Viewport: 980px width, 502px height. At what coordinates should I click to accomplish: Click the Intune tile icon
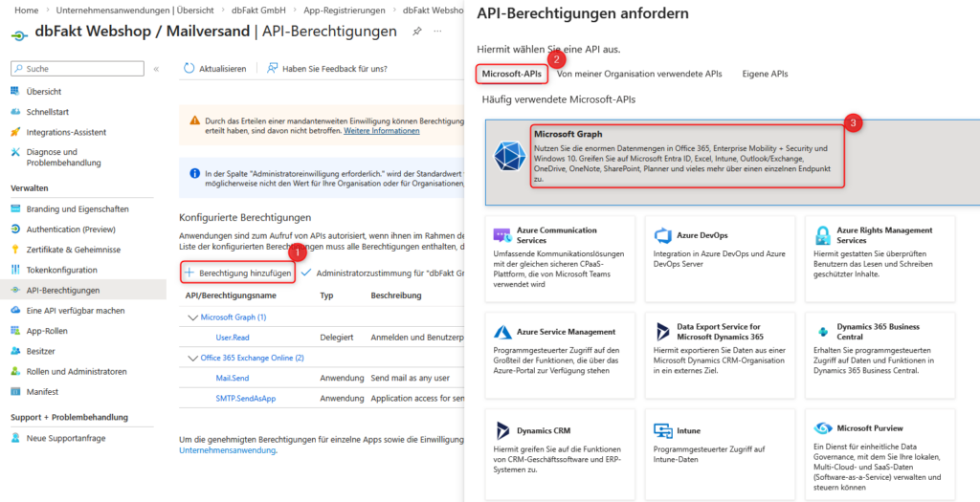pyautogui.click(x=661, y=431)
